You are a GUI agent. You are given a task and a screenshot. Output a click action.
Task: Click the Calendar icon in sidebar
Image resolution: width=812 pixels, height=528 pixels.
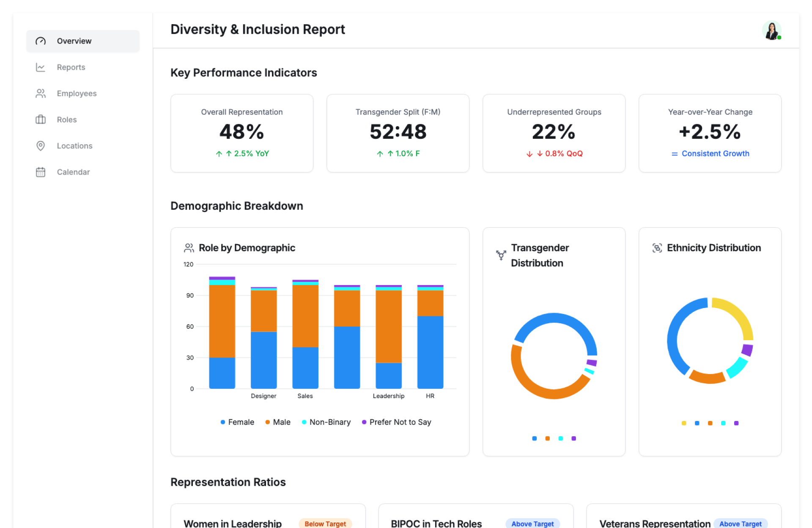point(41,172)
